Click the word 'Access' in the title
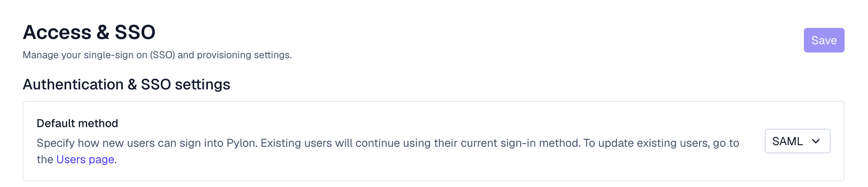The width and height of the screenshot is (868, 187). [x=57, y=32]
